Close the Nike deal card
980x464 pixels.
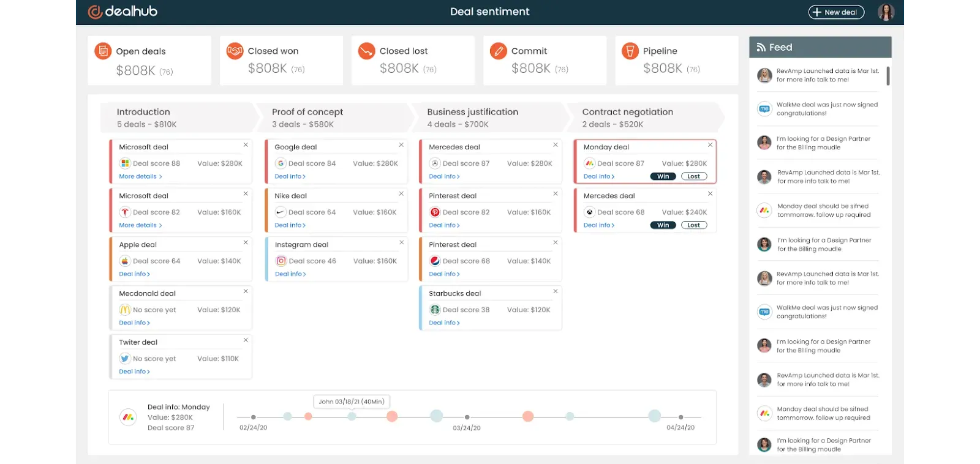(x=401, y=193)
